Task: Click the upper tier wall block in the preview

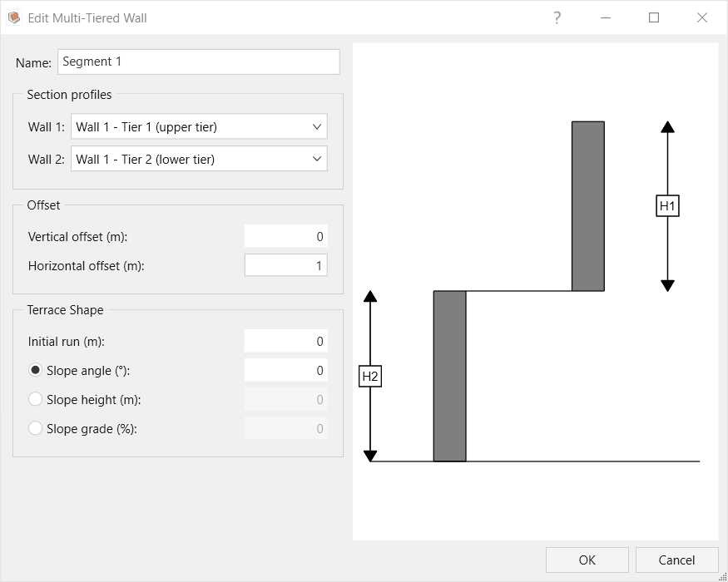Action: [x=587, y=206]
